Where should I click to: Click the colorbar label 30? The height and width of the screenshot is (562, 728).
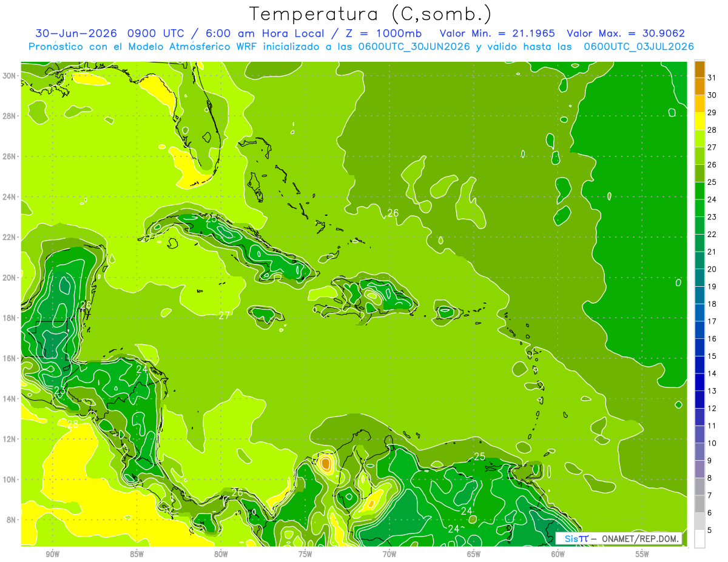coord(712,95)
